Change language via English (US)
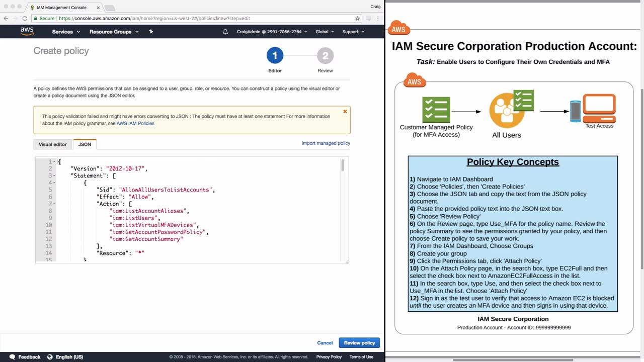Image resolution: width=644 pixels, height=362 pixels. click(x=69, y=357)
